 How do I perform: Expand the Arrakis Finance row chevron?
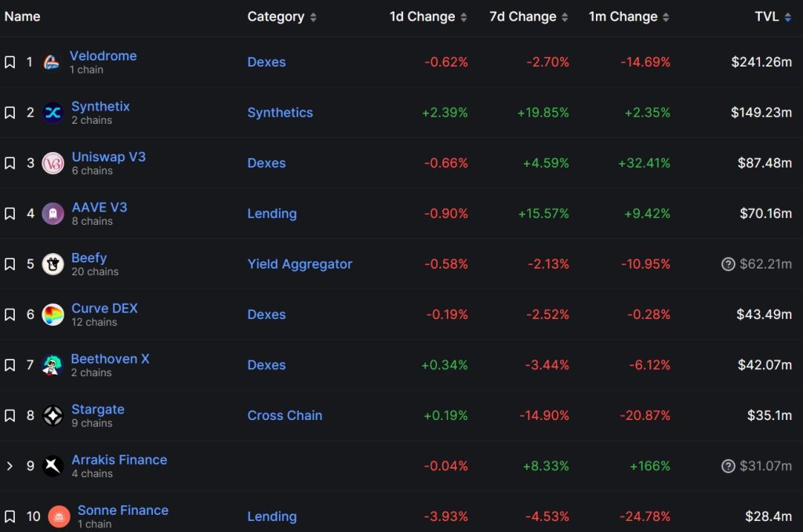(x=9, y=465)
